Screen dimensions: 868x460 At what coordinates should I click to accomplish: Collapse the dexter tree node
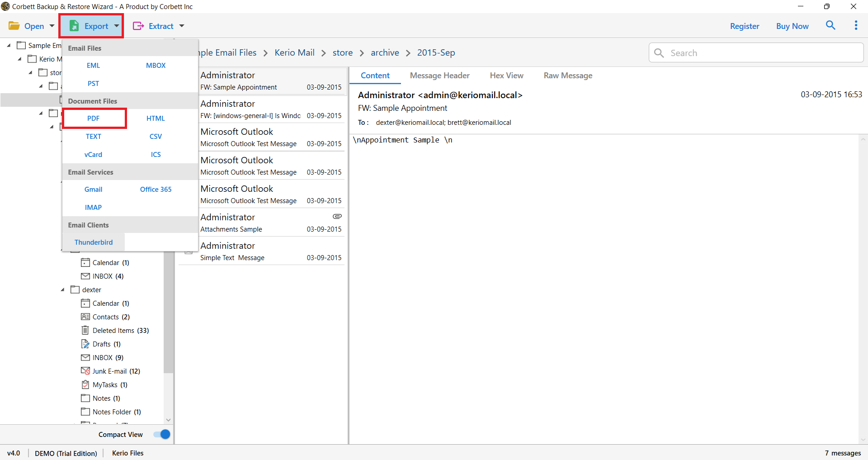click(x=63, y=289)
